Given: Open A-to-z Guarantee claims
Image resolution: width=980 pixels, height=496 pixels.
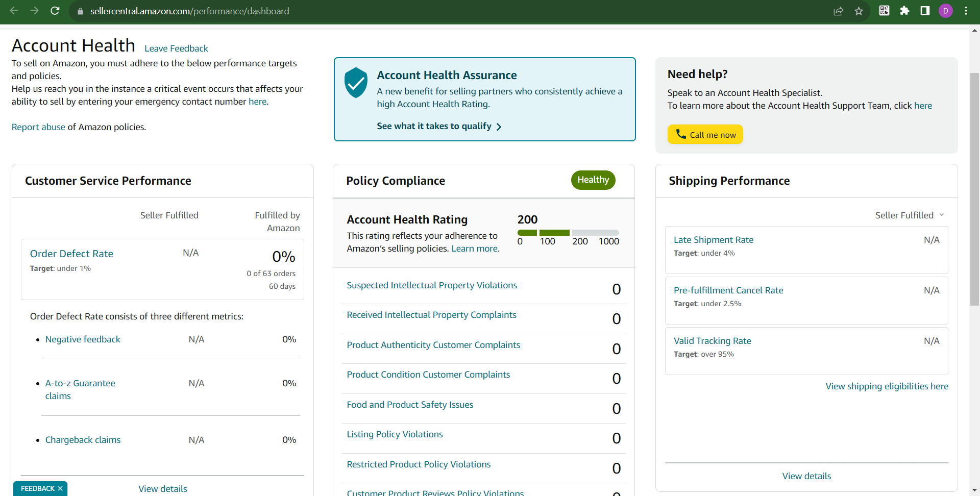Looking at the screenshot, I should pos(80,389).
